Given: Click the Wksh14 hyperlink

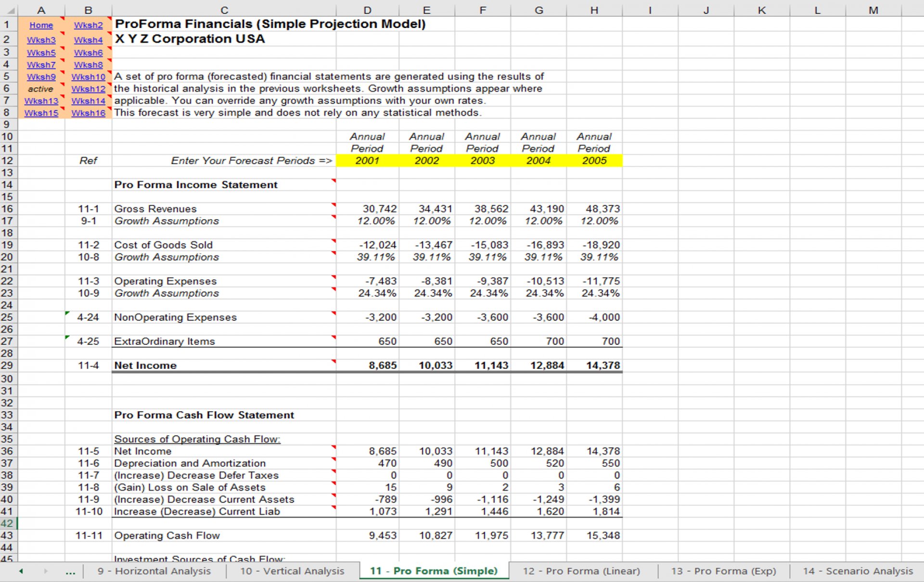Looking at the screenshot, I should pyautogui.click(x=88, y=101).
